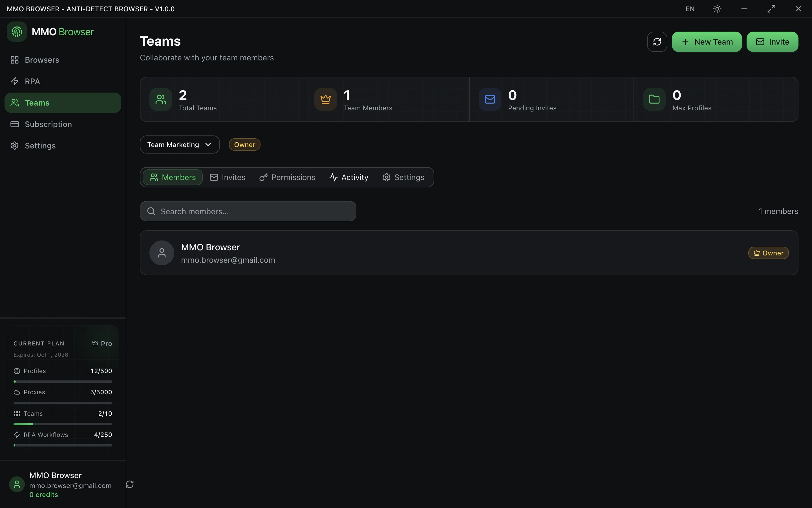
Task: Click the refresh teams icon button
Action: click(657, 42)
